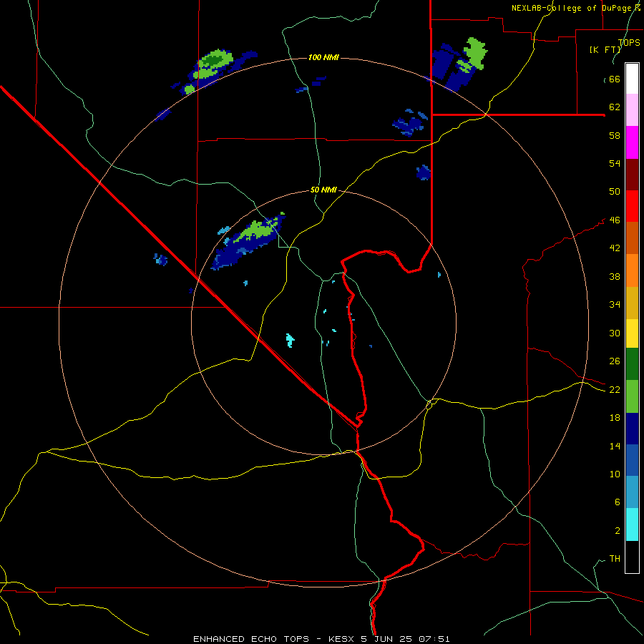The image size is (644, 644).
Task: Click the 'KESX' station identifier
Action: click(x=342, y=639)
